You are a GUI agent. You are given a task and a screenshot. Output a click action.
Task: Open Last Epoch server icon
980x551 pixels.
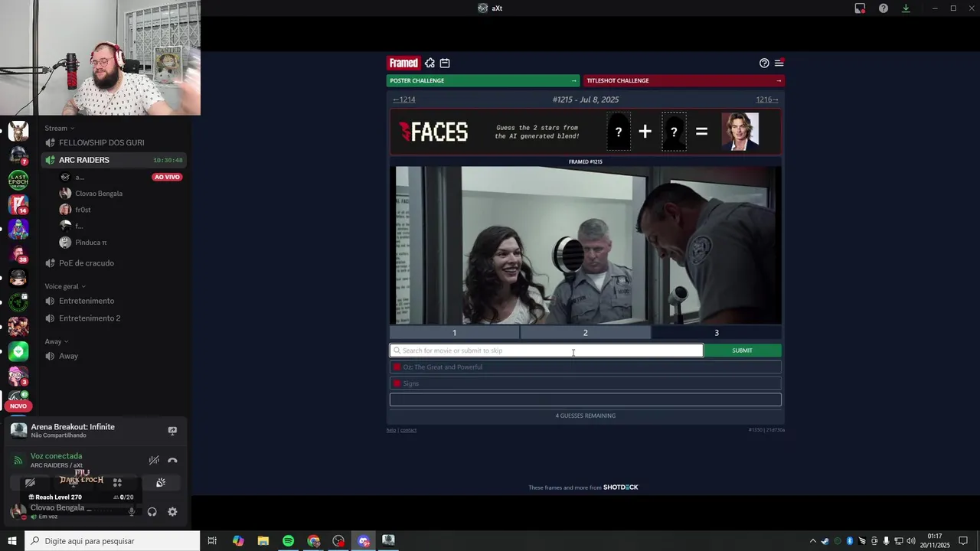pos(18,180)
